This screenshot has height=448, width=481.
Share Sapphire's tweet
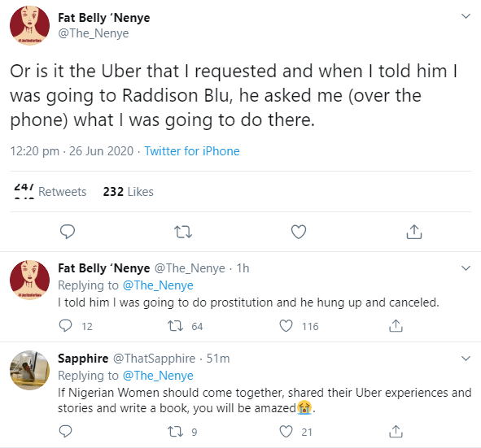(396, 432)
